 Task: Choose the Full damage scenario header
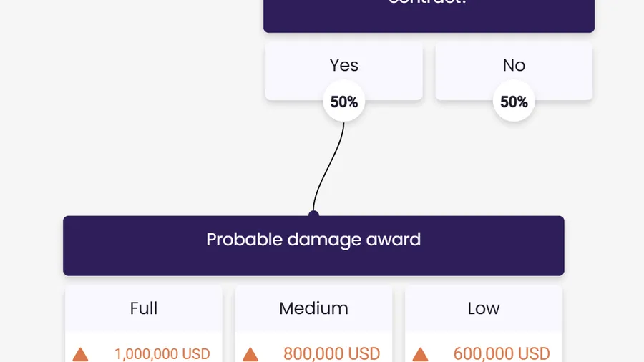click(143, 308)
